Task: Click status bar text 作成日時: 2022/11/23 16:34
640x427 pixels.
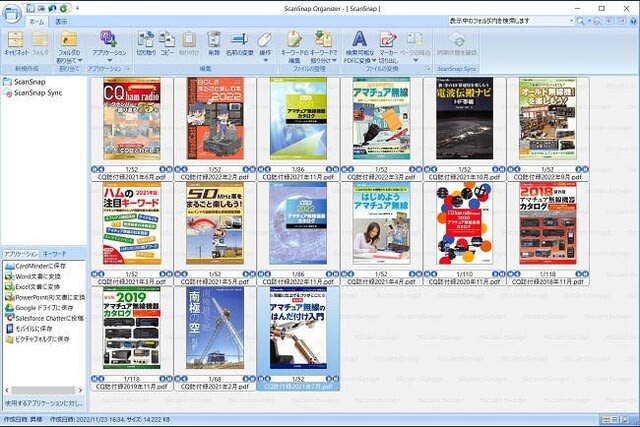Action: click(x=88, y=420)
